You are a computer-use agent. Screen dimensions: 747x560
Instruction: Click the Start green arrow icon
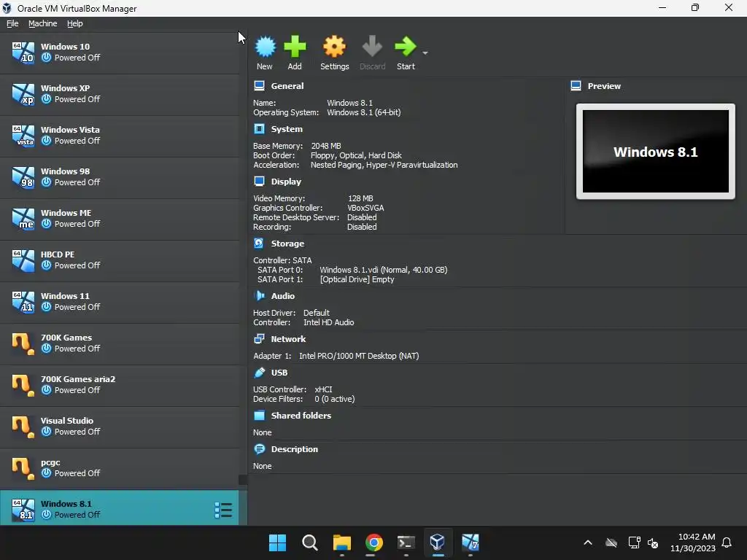[x=406, y=47]
